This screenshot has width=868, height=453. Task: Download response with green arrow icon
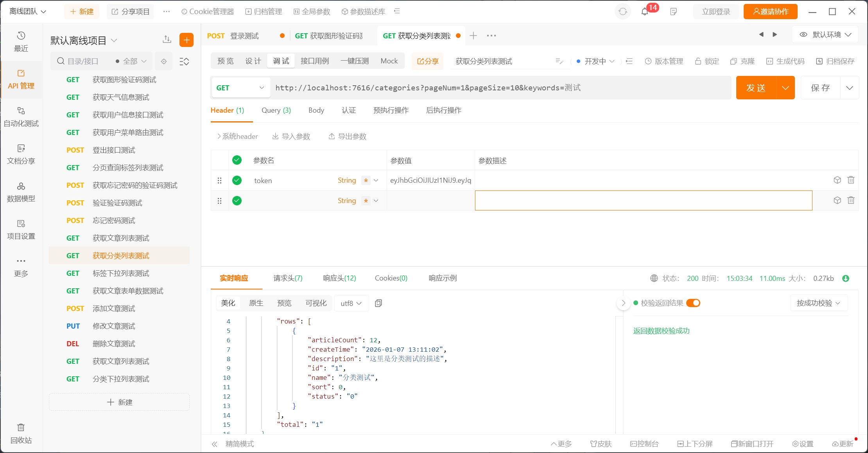pos(846,279)
